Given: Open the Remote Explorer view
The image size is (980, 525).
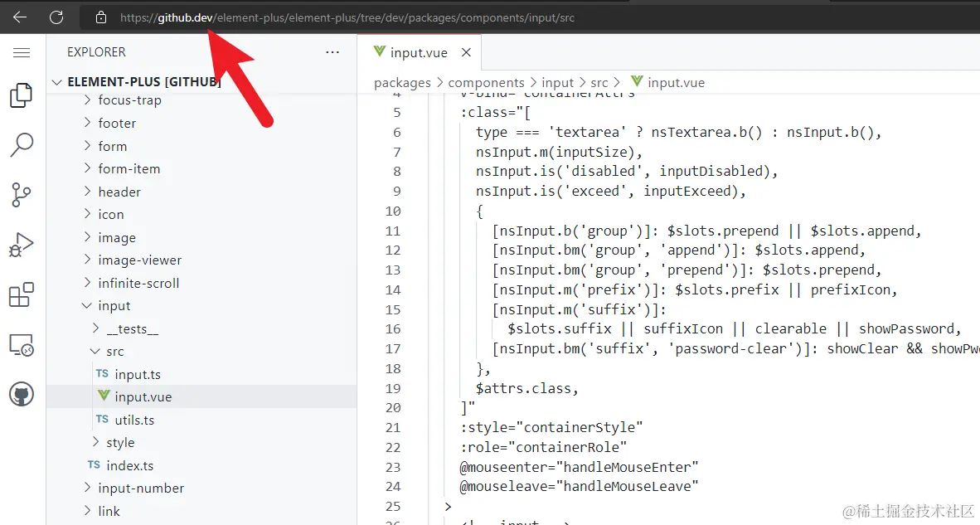Looking at the screenshot, I should 22,344.
